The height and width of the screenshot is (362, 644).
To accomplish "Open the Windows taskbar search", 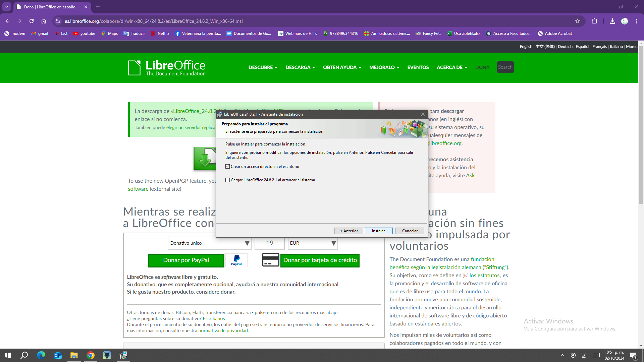I will click(x=24, y=355).
